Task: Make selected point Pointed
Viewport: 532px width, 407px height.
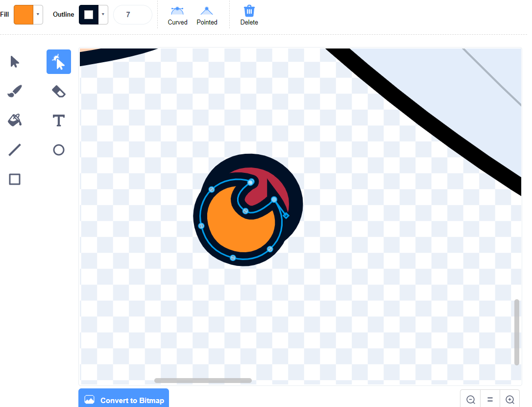Action: [x=207, y=16]
